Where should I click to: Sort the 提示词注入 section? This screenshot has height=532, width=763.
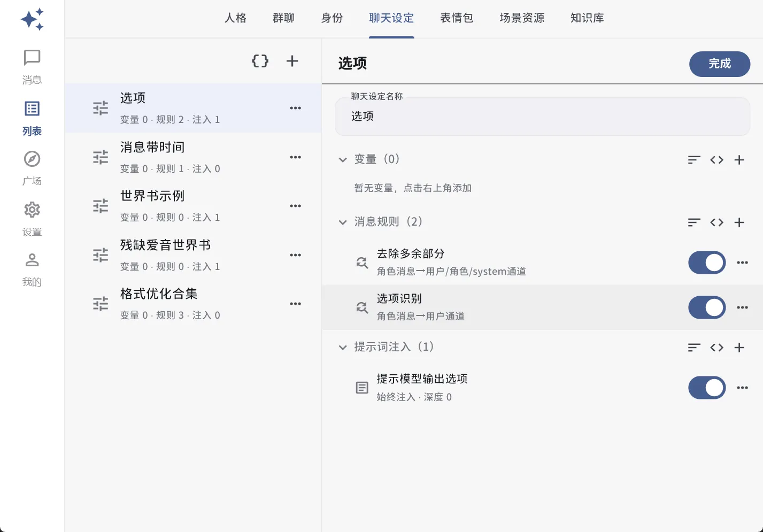(x=694, y=348)
